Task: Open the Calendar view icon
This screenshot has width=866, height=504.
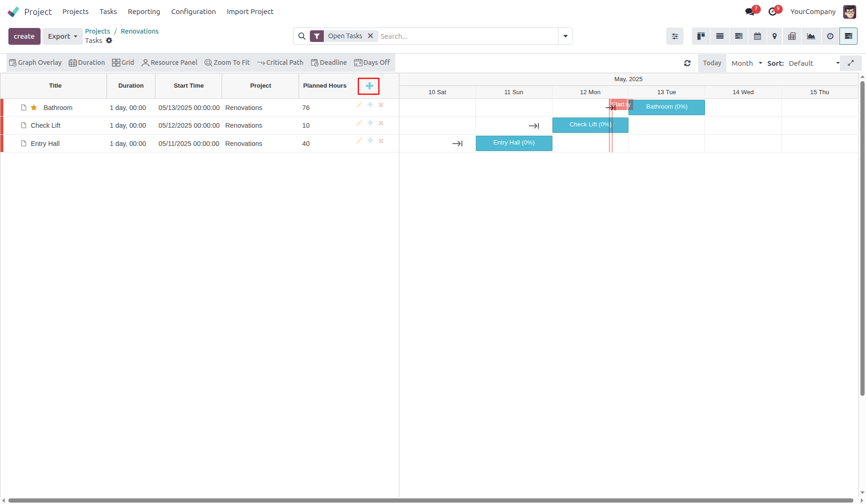Action: 757,36
